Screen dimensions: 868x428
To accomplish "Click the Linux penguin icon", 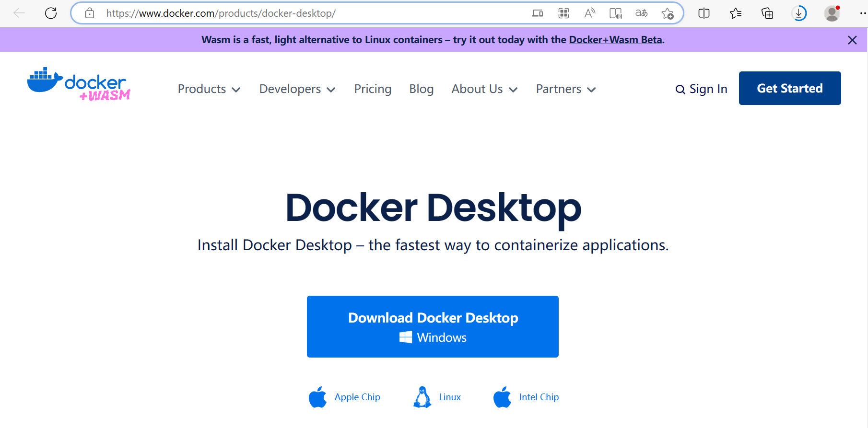I will 422,397.
